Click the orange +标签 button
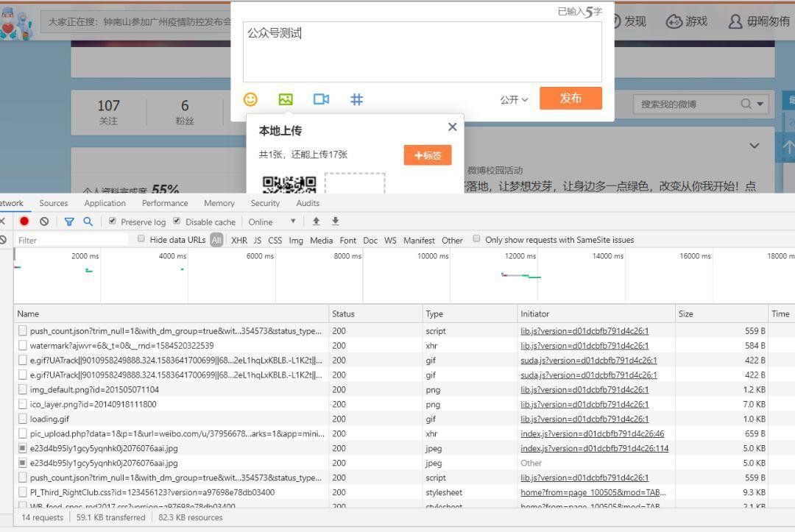Screen dimensions: 795x532 click(x=428, y=155)
